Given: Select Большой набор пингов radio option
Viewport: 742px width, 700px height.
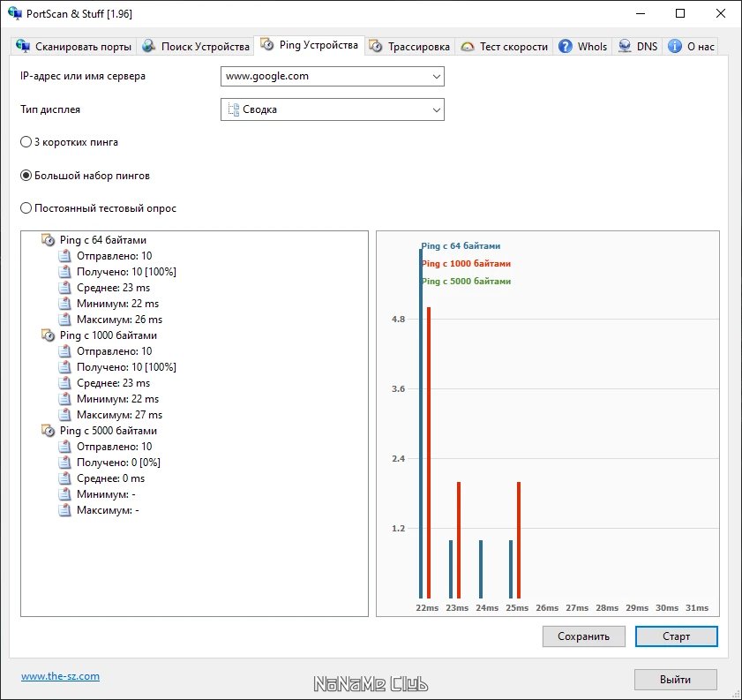Looking at the screenshot, I should pos(26,176).
